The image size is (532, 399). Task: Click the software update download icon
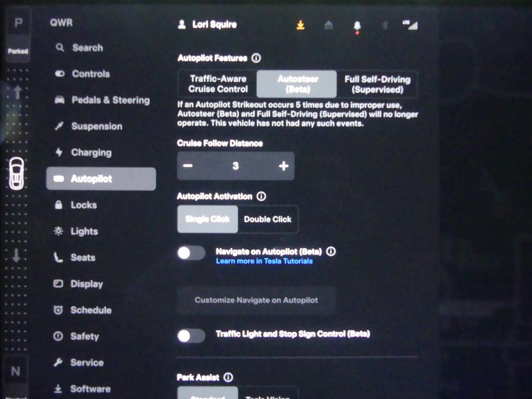click(x=300, y=25)
